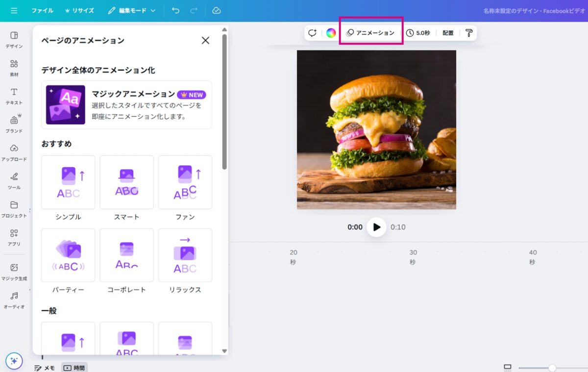This screenshot has width=588, height=372.
Task: Open the アップロード sidebar tab
Action: 14,153
